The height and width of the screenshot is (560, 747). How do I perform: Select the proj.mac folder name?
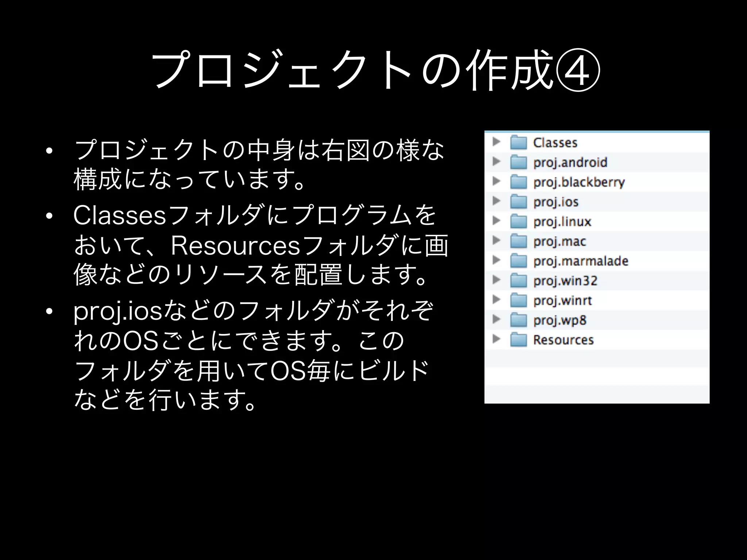pos(560,241)
